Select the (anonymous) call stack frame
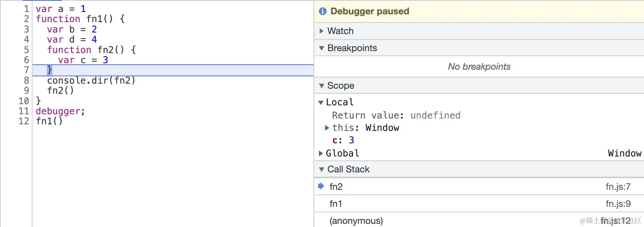 click(356, 221)
